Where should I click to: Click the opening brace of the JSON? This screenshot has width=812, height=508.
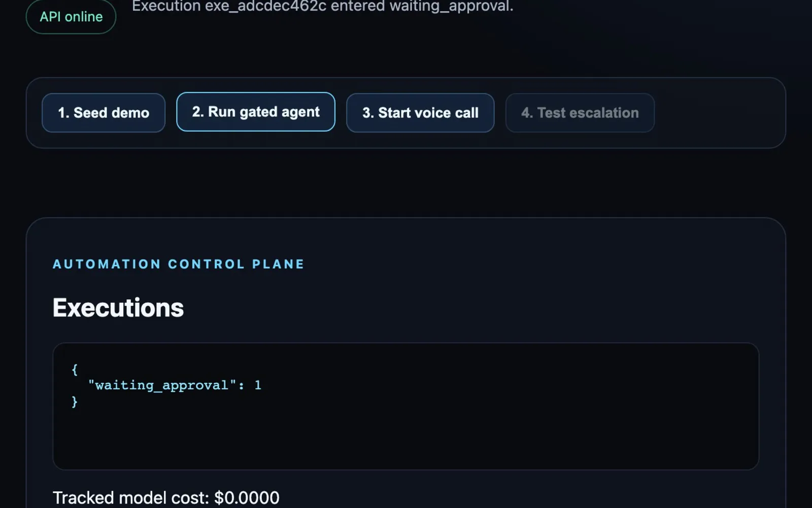point(75,369)
